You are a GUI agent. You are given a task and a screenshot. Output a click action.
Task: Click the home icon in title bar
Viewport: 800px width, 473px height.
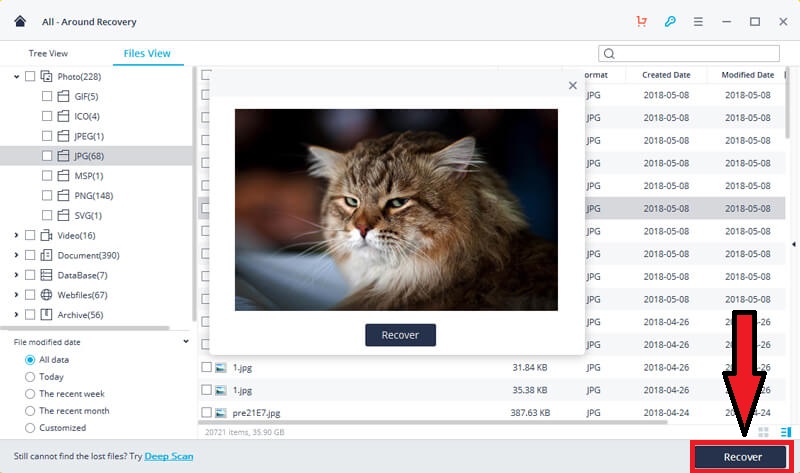(20, 21)
